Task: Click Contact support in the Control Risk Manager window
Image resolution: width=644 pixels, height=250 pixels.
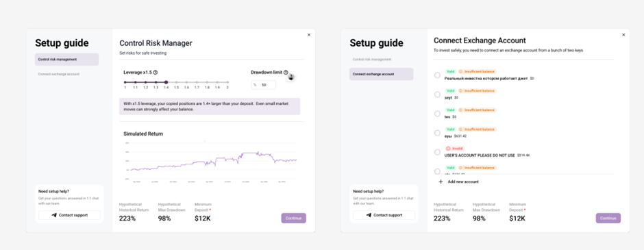Action: point(69,215)
